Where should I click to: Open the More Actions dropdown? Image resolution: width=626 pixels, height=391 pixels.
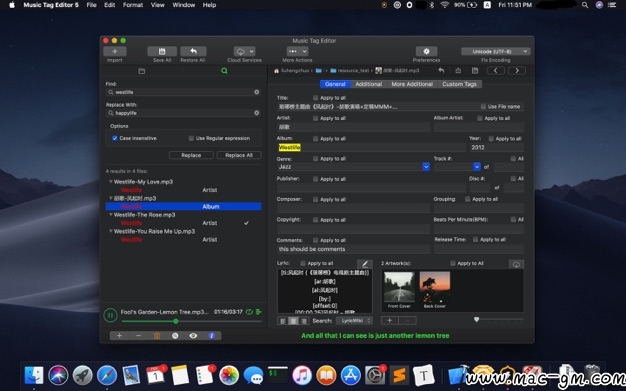(297, 52)
